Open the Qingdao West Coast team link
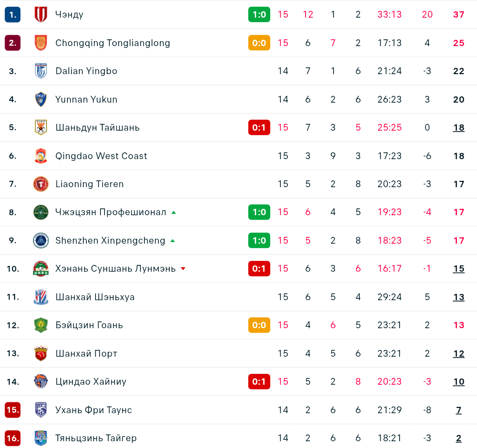The height and width of the screenshot is (448, 477). tap(101, 156)
